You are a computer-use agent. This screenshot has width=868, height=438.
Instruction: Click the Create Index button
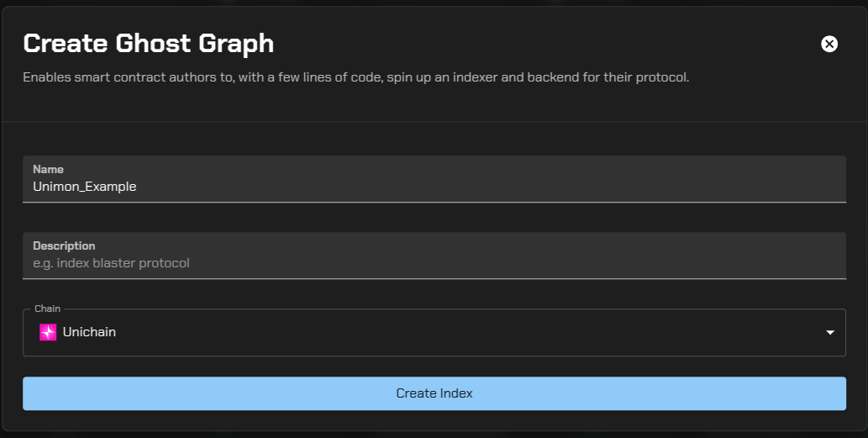[434, 393]
